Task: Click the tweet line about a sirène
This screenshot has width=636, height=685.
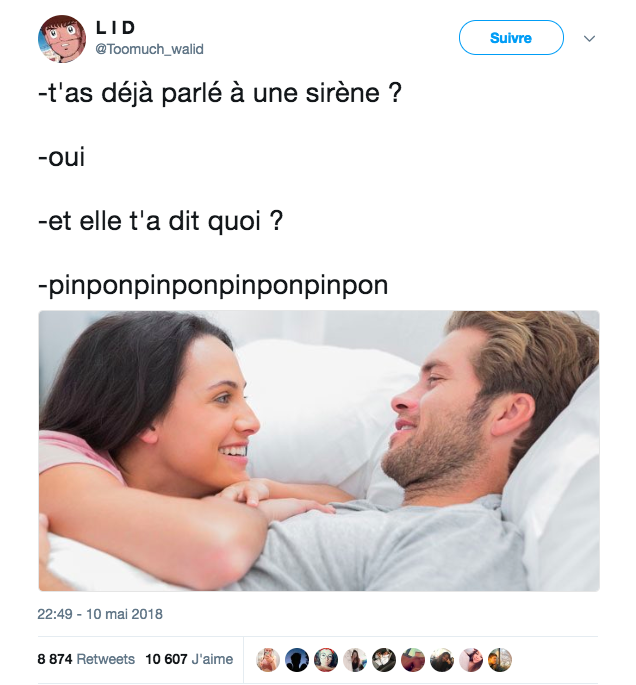Action: click(x=220, y=93)
